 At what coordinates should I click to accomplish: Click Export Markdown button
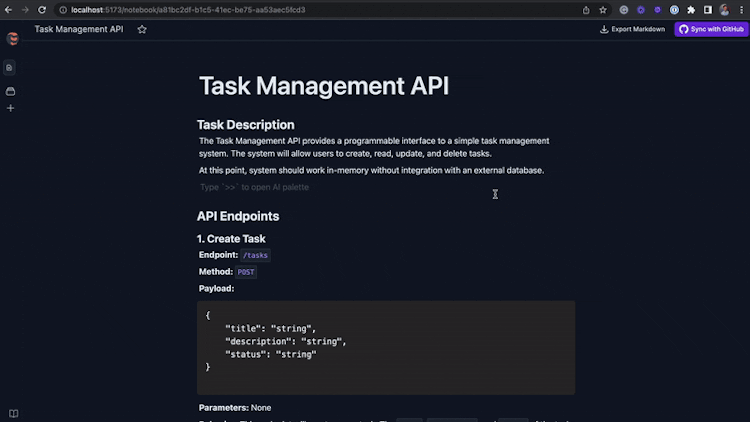pyautogui.click(x=632, y=30)
